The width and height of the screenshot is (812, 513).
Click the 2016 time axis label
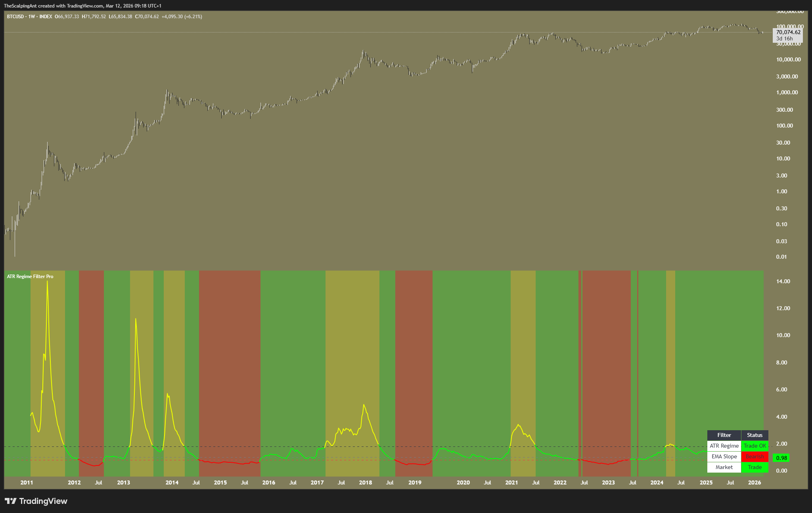(x=269, y=482)
